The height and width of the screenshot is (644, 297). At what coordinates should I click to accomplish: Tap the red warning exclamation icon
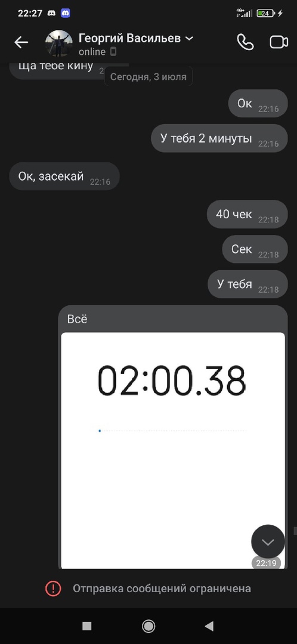[x=53, y=589]
